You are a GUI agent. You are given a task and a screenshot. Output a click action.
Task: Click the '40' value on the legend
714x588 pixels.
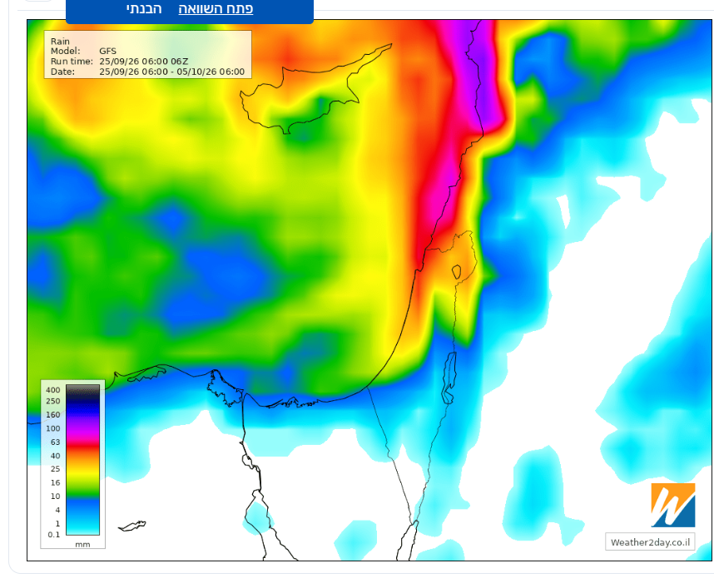[55, 456]
